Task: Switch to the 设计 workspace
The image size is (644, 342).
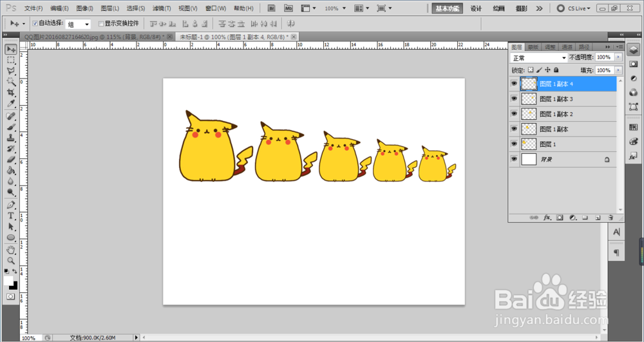Action: point(476,8)
